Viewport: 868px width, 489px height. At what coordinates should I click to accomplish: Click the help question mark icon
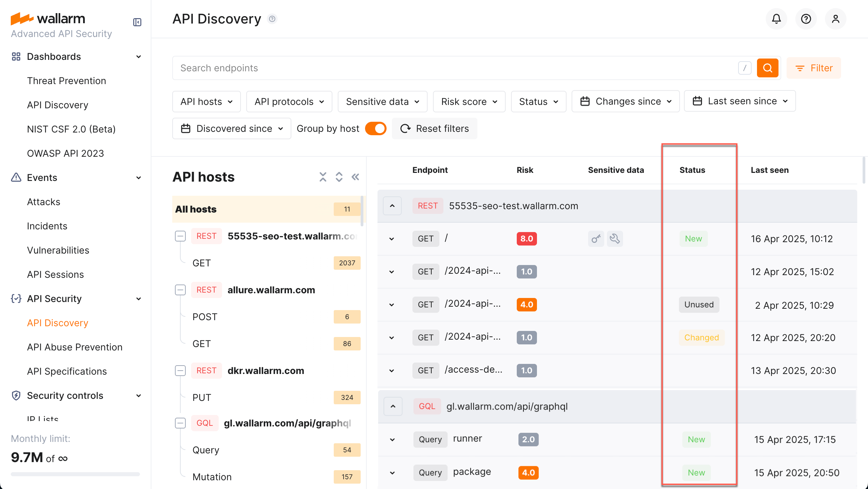click(806, 19)
